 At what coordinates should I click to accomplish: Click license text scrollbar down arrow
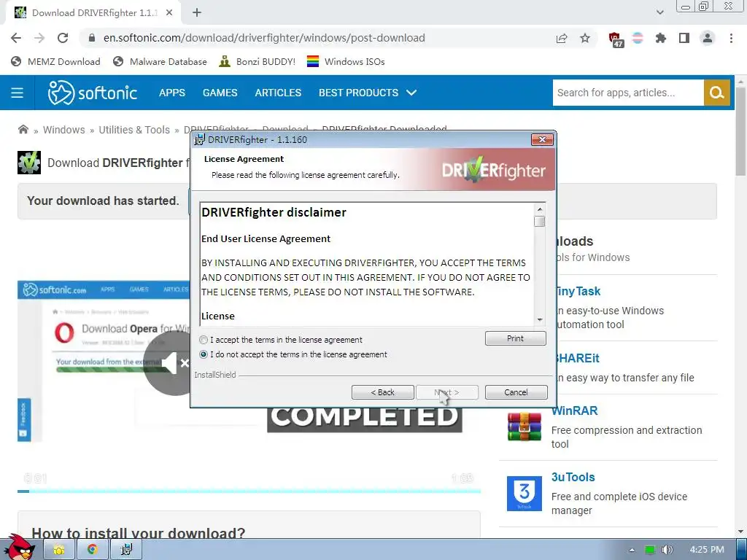tap(540, 319)
